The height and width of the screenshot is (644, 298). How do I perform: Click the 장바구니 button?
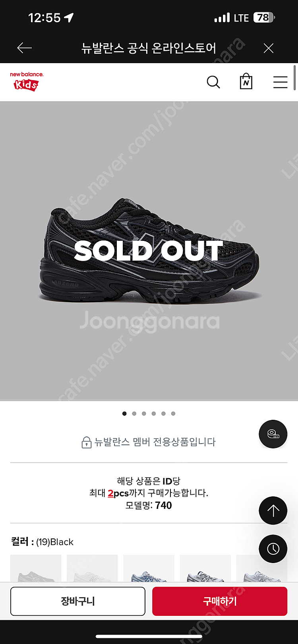tap(78, 601)
